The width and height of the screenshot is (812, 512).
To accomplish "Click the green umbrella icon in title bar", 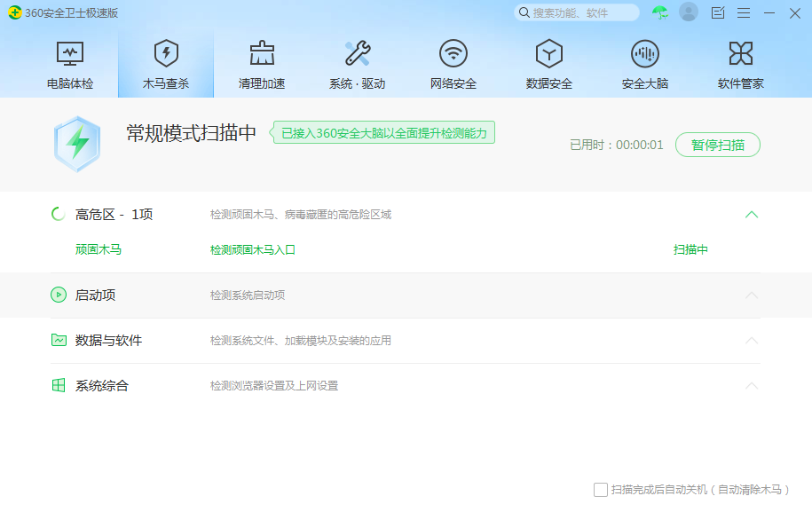I will click(659, 12).
